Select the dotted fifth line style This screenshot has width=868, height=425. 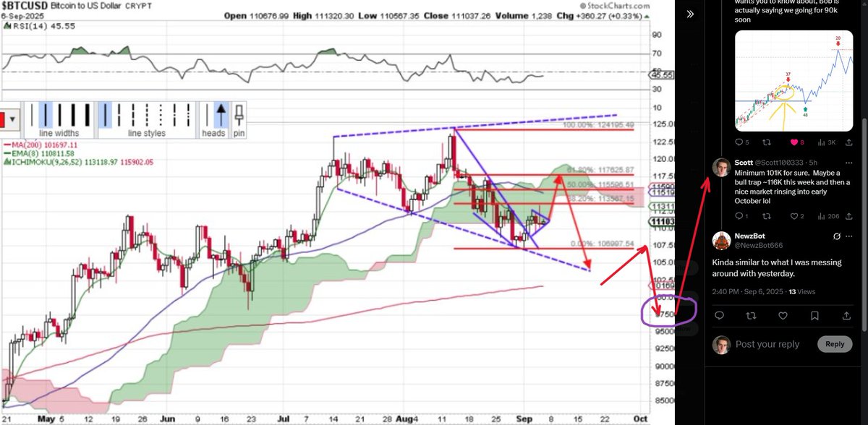(161, 115)
